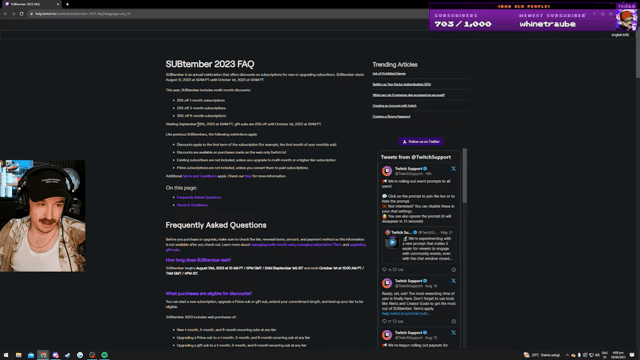
Task: Click the browser back arrow
Action: pyautogui.click(x=5, y=14)
